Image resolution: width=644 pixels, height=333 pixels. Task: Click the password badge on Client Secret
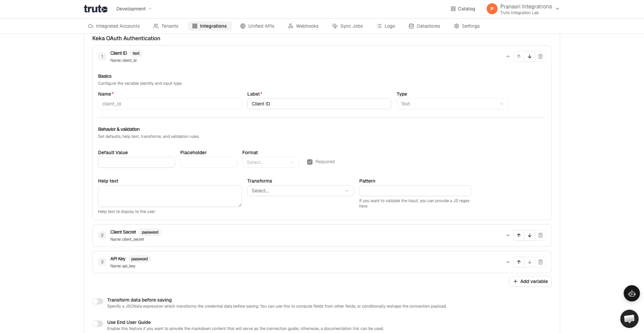pos(150,232)
